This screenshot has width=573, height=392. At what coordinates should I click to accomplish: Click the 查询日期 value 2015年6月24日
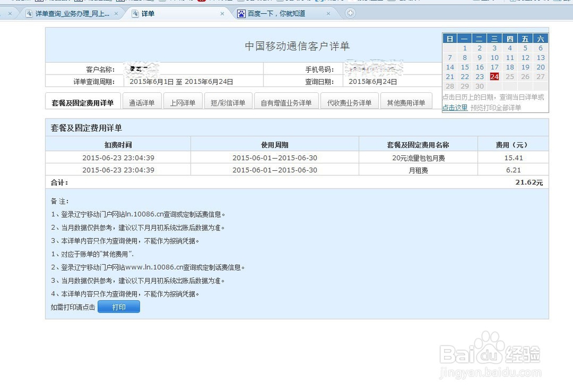coord(373,81)
